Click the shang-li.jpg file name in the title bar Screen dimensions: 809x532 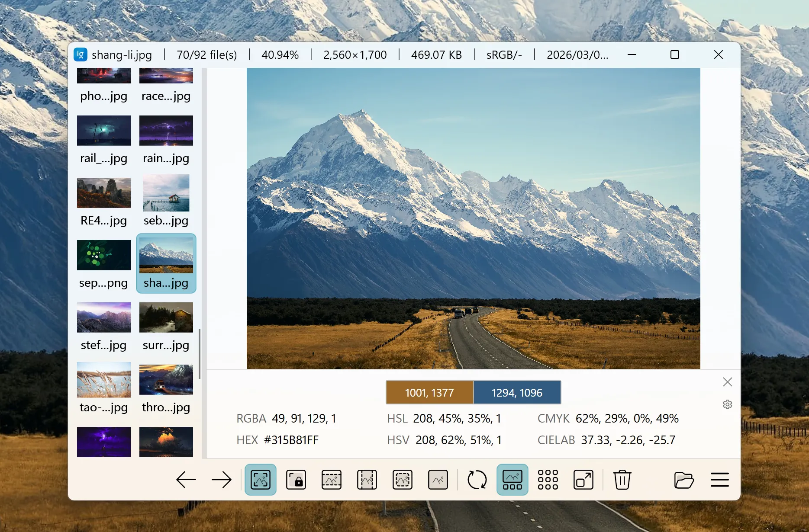(x=122, y=55)
